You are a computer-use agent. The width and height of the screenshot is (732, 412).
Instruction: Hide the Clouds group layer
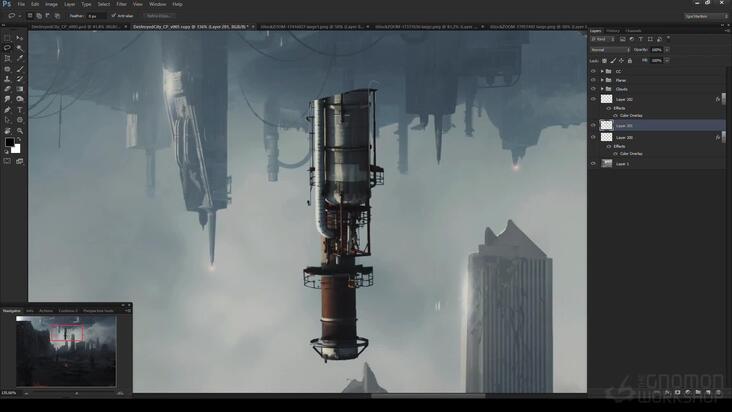pos(593,89)
